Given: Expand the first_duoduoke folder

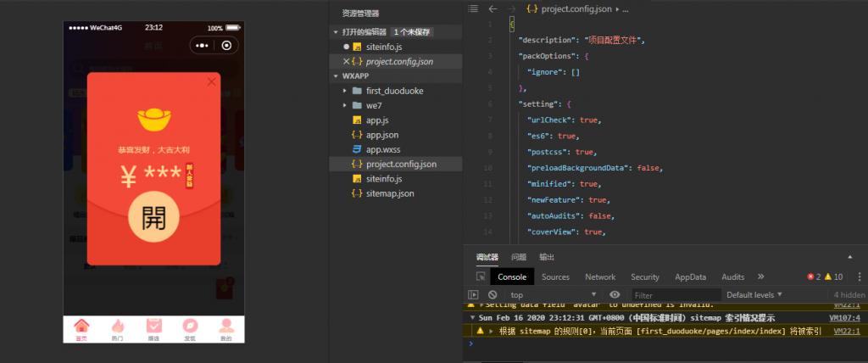Looking at the screenshot, I should [344, 91].
